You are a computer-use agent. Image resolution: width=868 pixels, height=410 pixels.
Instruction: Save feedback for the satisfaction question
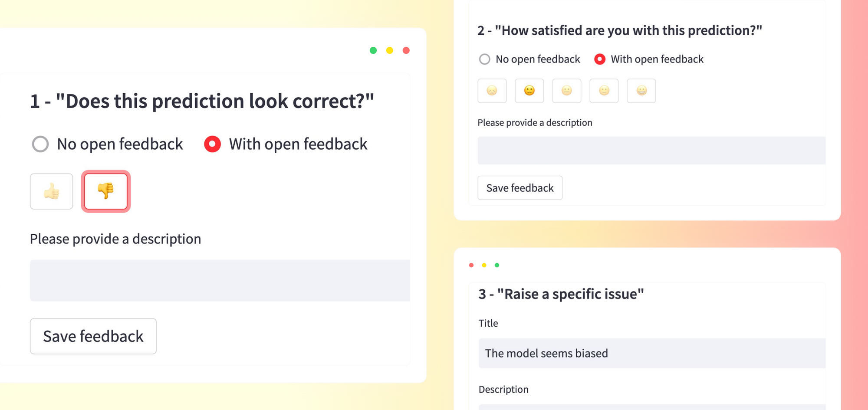pyautogui.click(x=520, y=188)
